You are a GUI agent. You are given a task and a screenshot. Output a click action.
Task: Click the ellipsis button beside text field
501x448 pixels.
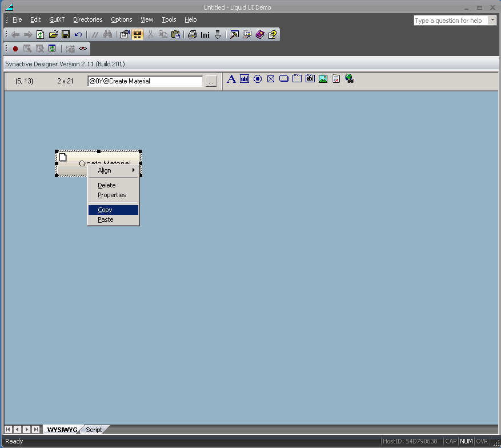tap(211, 82)
